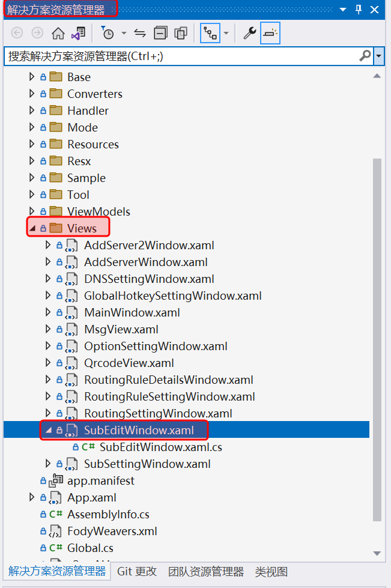Open the search options dropdown arrow

click(x=379, y=56)
